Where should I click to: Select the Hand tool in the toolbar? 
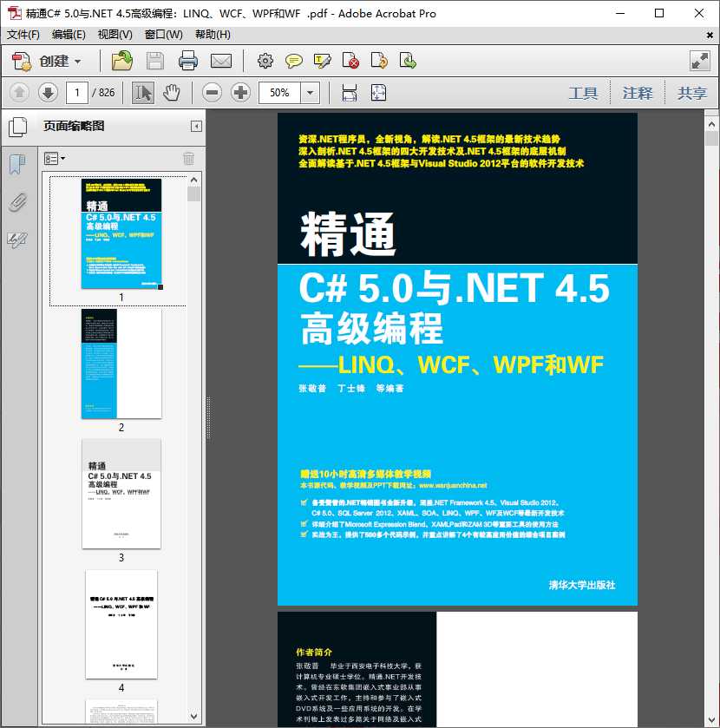[x=173, y=92]
